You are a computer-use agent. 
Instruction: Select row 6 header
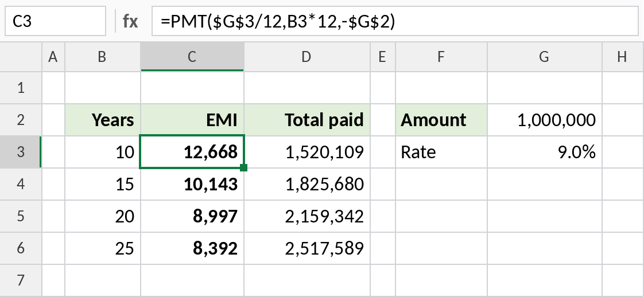point(21,248)
